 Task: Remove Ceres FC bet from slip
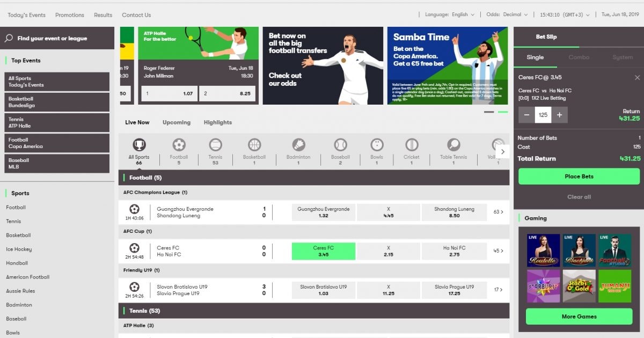[x=637, y=78]
